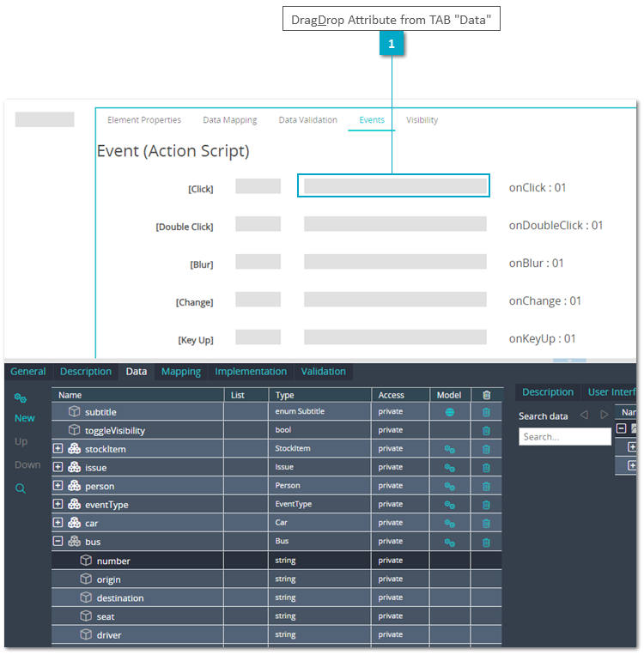Viewport: 644px width, 655px height.
Task: Click the class icon next to eventType
Action: pyautogui.click(x=75, y=504)
